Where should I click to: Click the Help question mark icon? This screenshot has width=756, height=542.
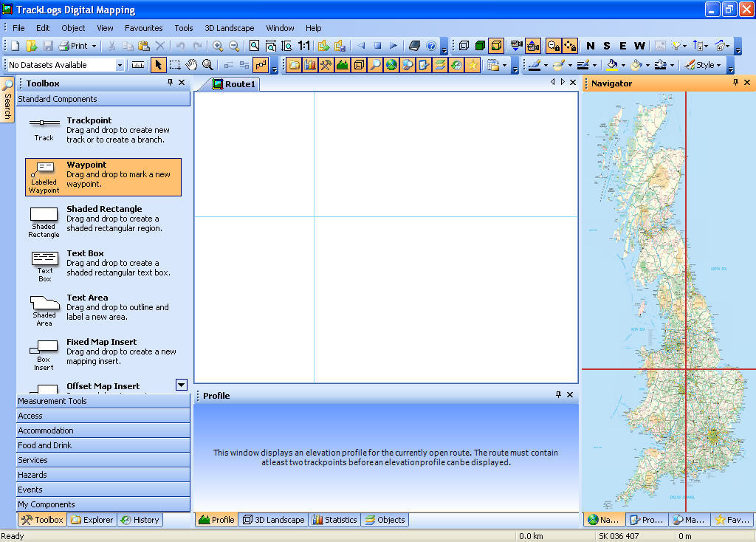[431, 46]
